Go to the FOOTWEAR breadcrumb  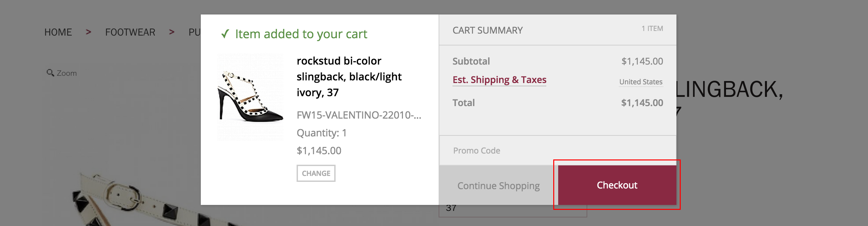130,32
